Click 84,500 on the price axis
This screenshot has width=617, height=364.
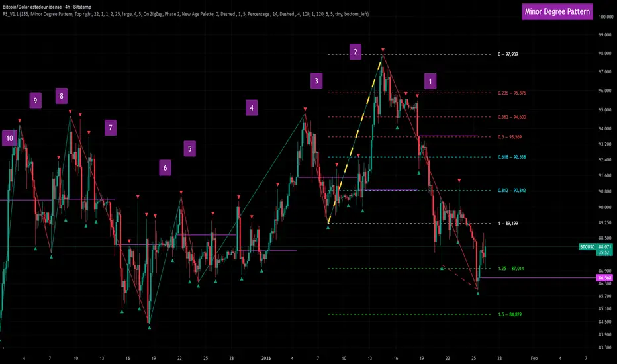(606, 322)
